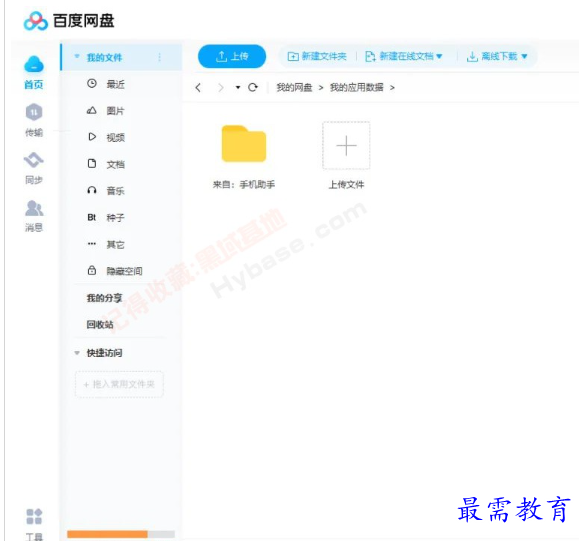Image resolution: width=579 pixels, height=541 pixels.
Task: Click 拖入常用文件夹 drop box
Action: (119, 384)
